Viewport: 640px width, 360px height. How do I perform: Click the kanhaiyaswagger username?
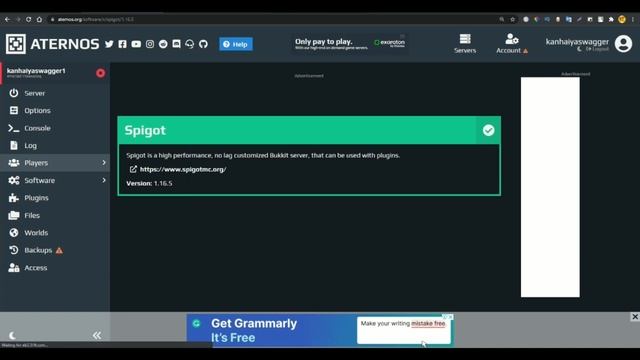[x=577, y=42]
